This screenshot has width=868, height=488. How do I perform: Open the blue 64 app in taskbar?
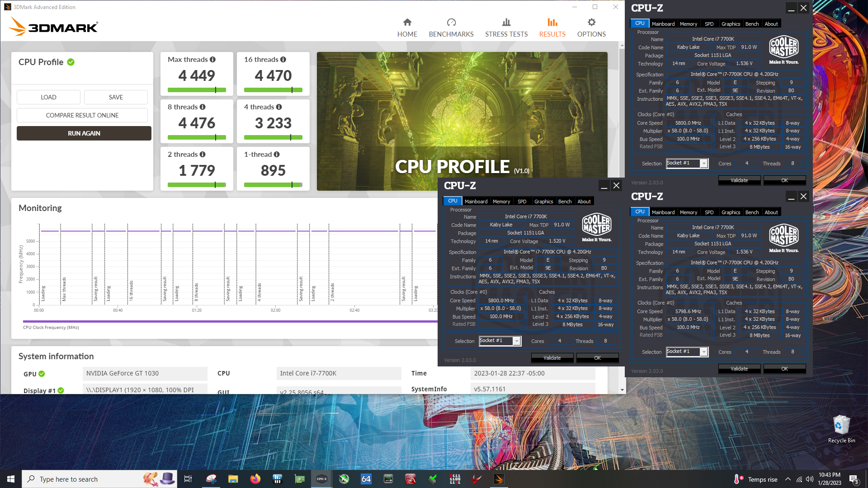[x=366, y=479]
